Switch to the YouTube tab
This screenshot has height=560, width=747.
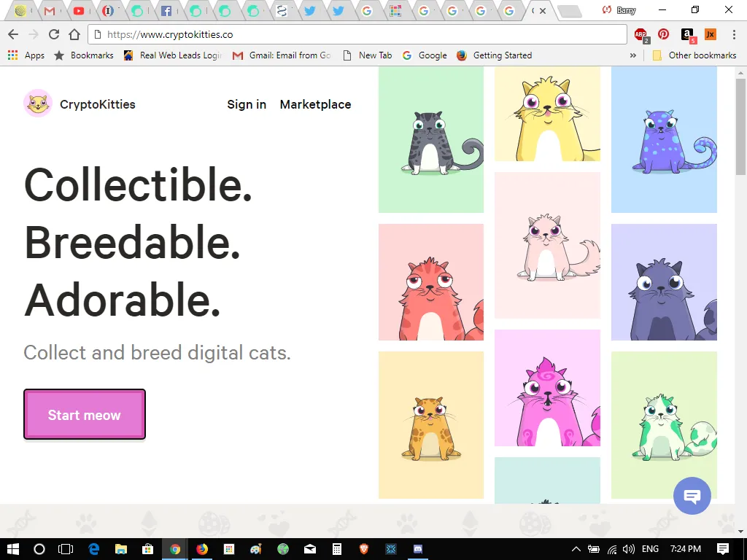(79, 10)
